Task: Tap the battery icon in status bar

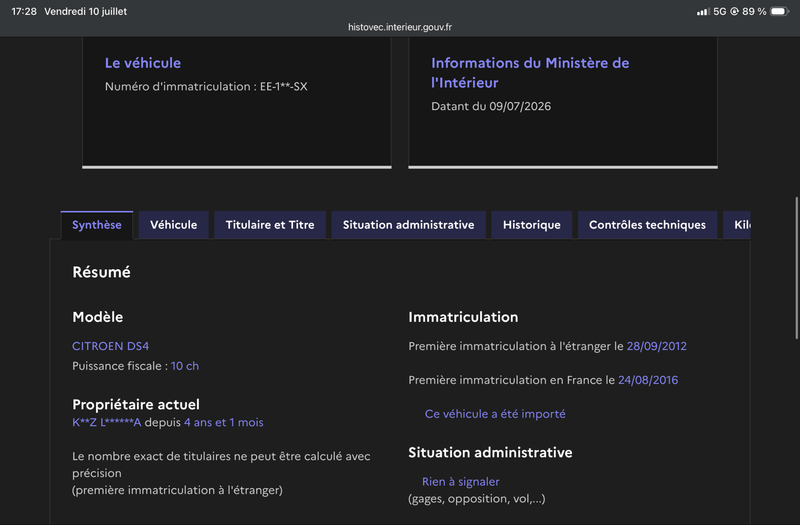Action: pos(780,11)
